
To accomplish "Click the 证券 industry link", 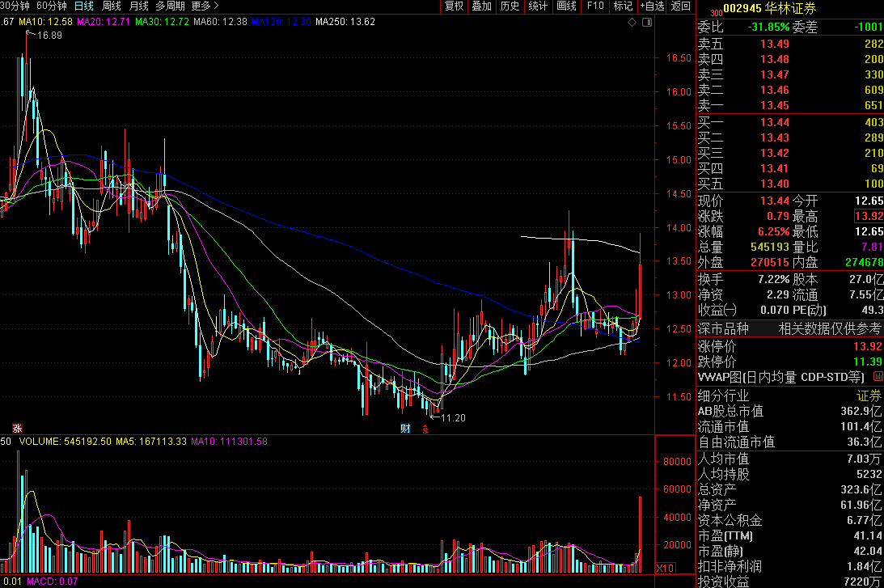I will 869,396.
